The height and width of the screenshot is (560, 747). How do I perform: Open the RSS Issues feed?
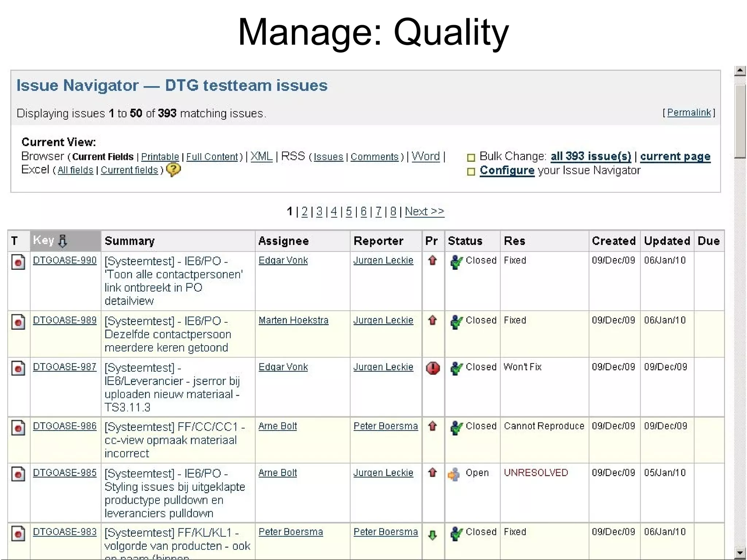point(328,157)
